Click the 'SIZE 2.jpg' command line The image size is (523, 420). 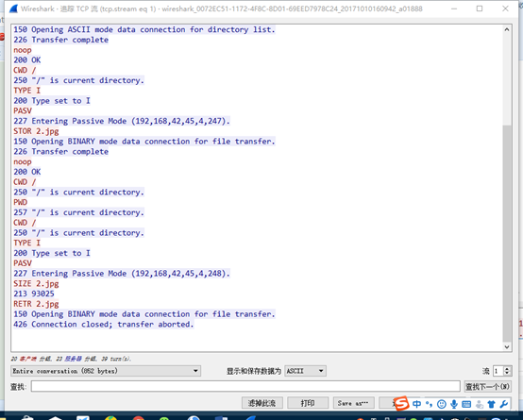(36, 284)
